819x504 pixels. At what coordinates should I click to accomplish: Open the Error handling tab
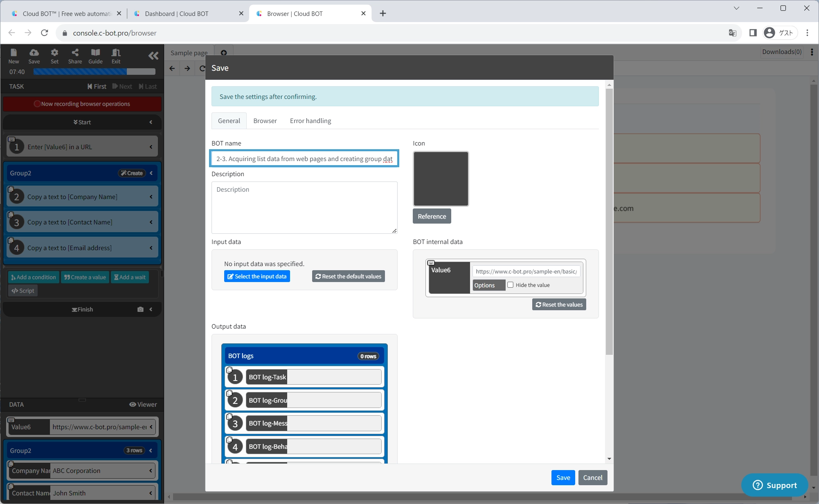coord(310,121)
